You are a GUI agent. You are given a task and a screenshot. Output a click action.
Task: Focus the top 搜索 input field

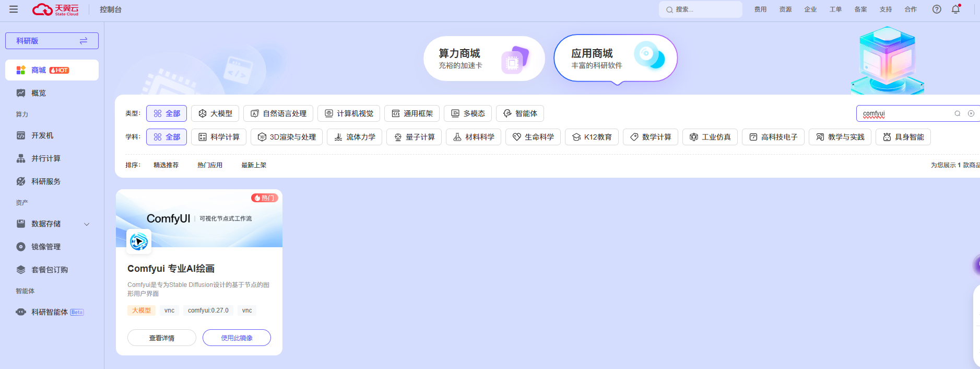(x=701, y=9)
